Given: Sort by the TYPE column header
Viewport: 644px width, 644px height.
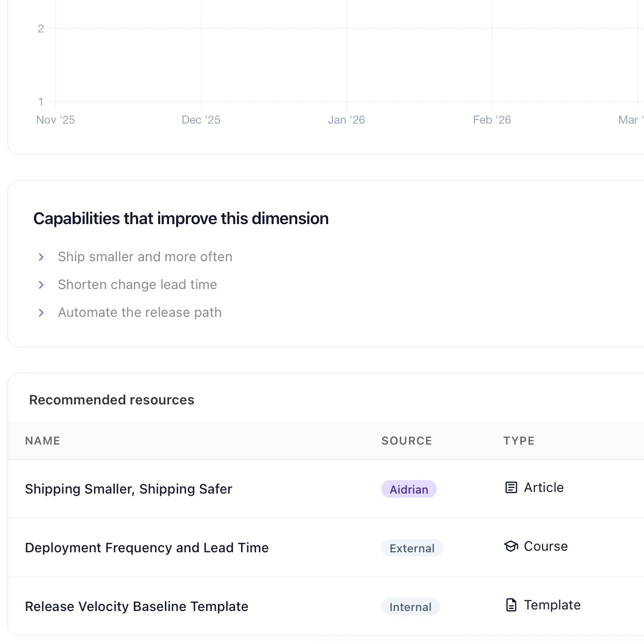Looking at the screenshot, I should (x=519, y=441).
